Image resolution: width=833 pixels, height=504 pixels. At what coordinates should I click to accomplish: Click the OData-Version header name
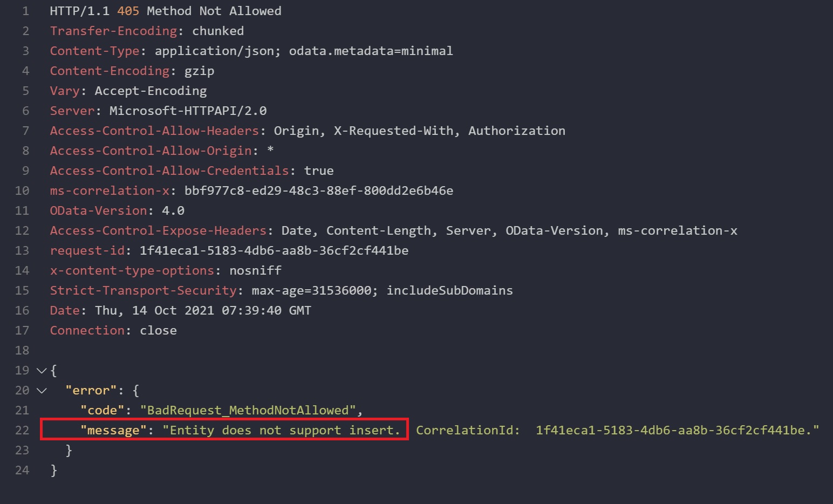pos(98,211)
